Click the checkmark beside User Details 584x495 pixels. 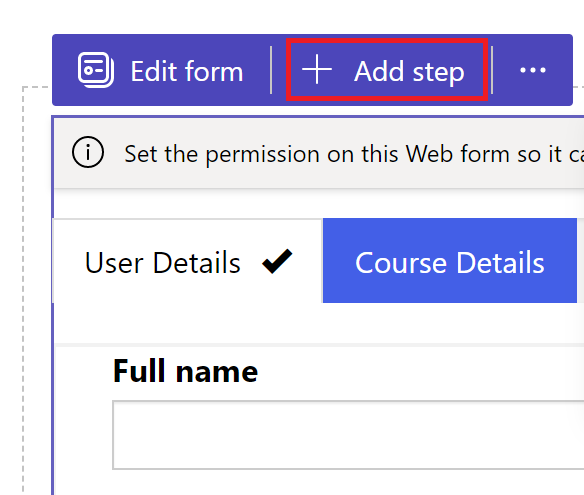277,261
